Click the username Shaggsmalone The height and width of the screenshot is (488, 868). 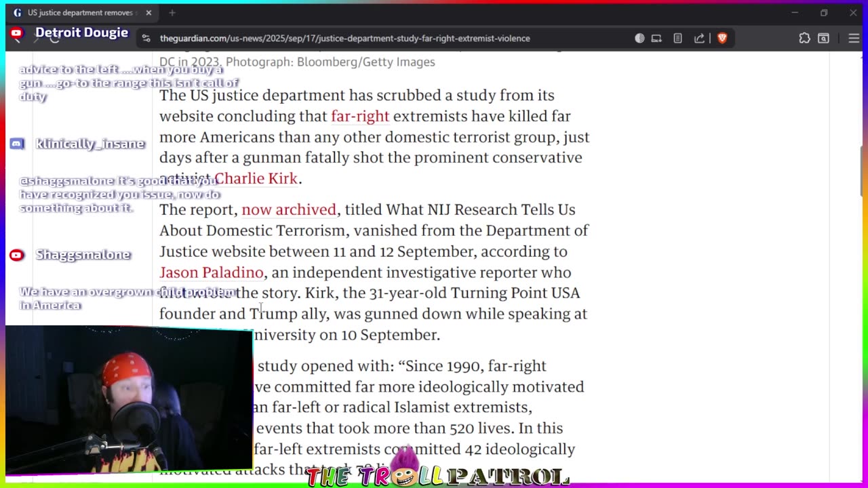pos(83,255)
